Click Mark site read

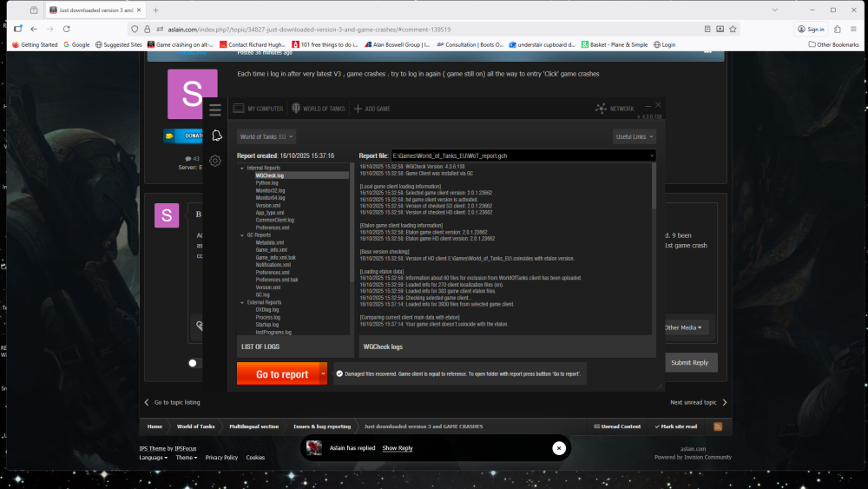point(675,426)
